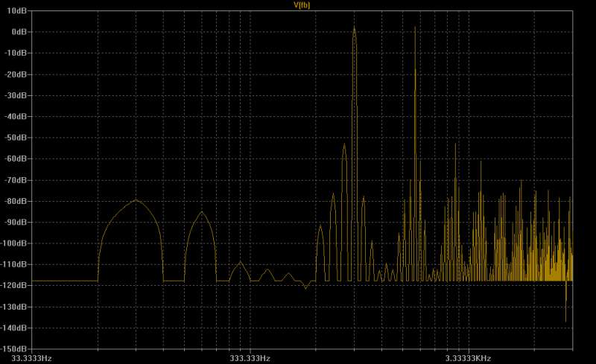
Task: Click the -90dB axis label
Action: click(16, 222)
